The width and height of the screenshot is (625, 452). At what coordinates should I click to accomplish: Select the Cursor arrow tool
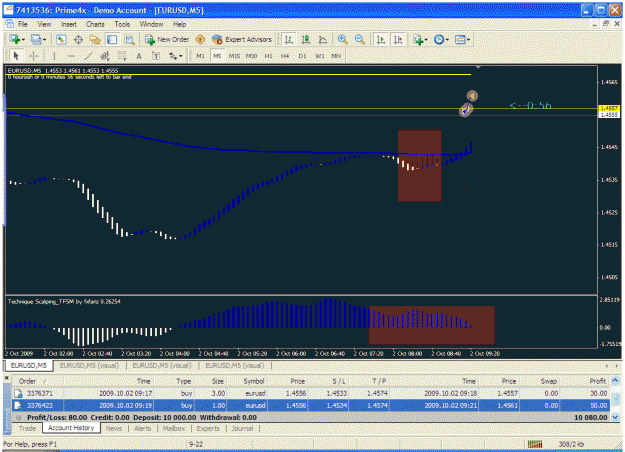(16, 56)
